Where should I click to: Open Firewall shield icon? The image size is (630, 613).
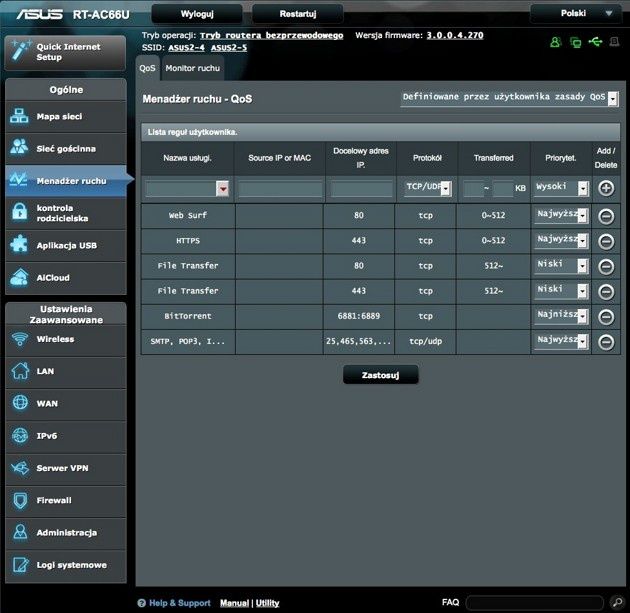click(20, 500)
